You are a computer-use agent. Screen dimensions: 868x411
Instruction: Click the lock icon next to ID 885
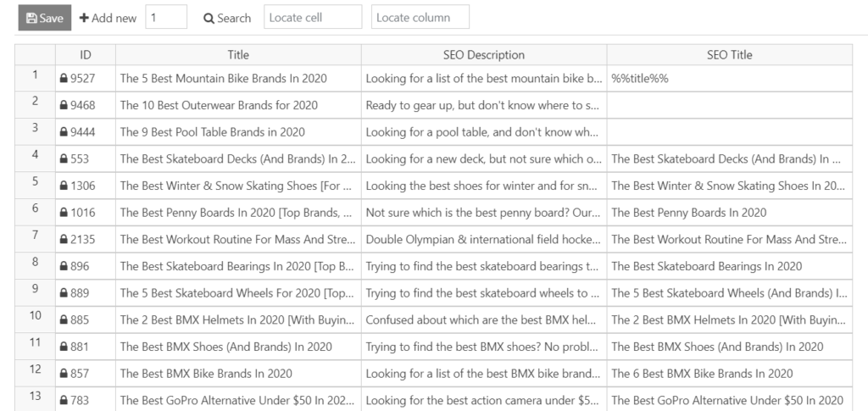coord(64,319)
